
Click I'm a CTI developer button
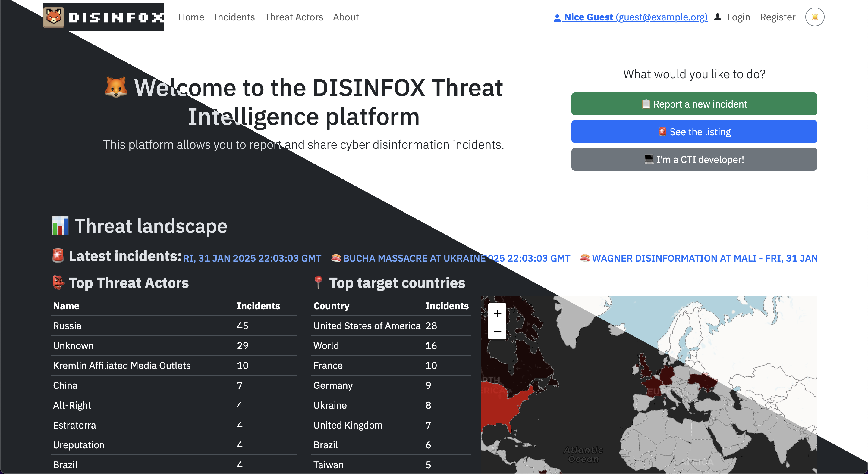click(x=694, y=159)
